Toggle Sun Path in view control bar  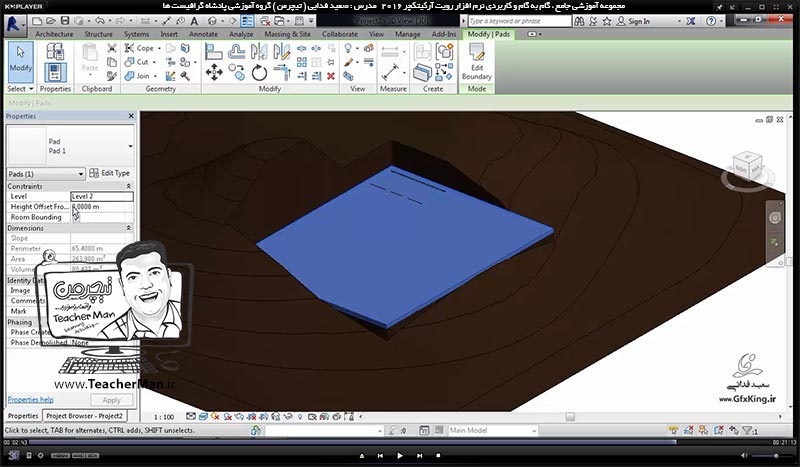(x=215, y=416)
